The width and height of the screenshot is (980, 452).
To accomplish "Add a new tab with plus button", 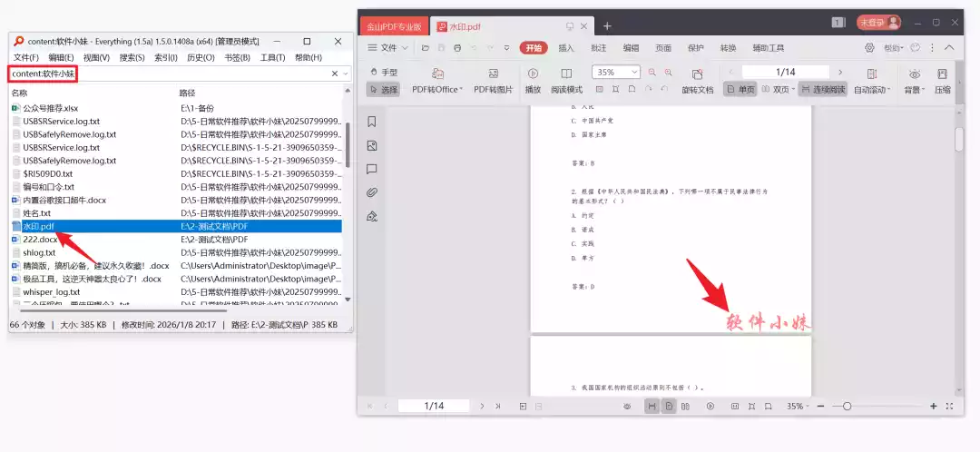I will click(607, 26).
